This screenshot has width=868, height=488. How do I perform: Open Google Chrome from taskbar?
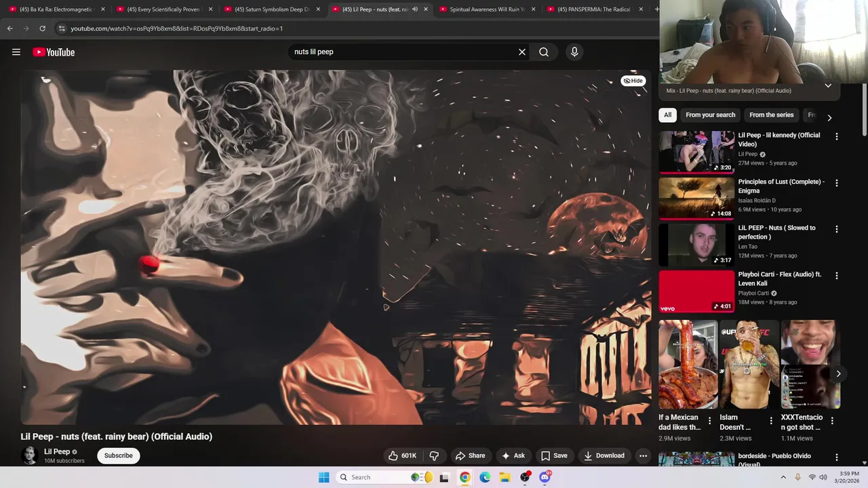pos(465,477)
